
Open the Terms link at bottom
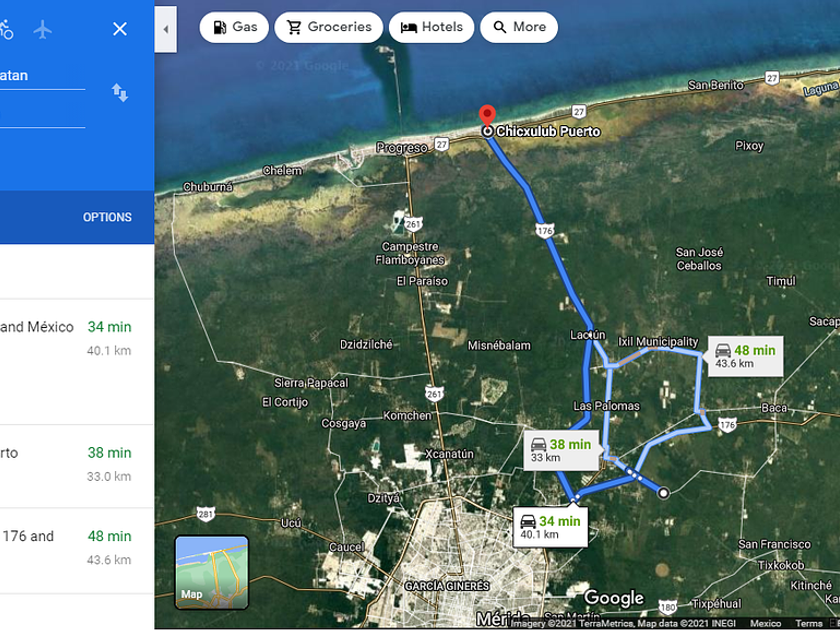pos(808,623)
